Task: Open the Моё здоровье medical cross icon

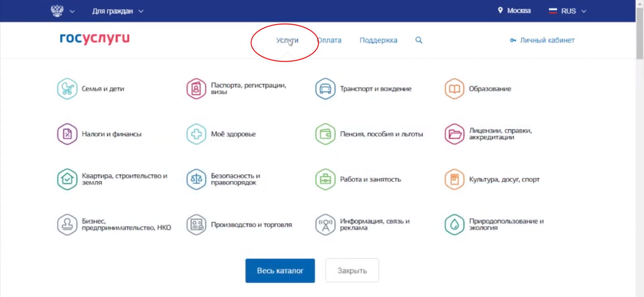Action: (196, 134)
